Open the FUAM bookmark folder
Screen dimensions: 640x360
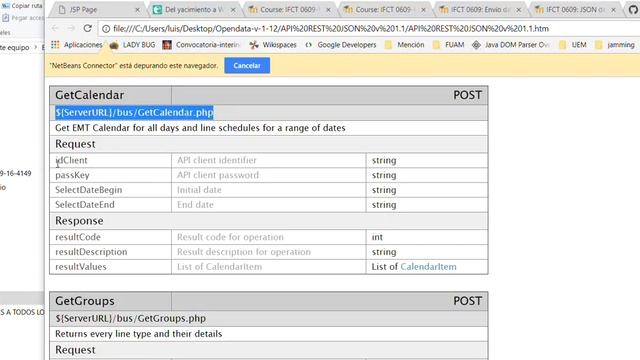[448, 45]
